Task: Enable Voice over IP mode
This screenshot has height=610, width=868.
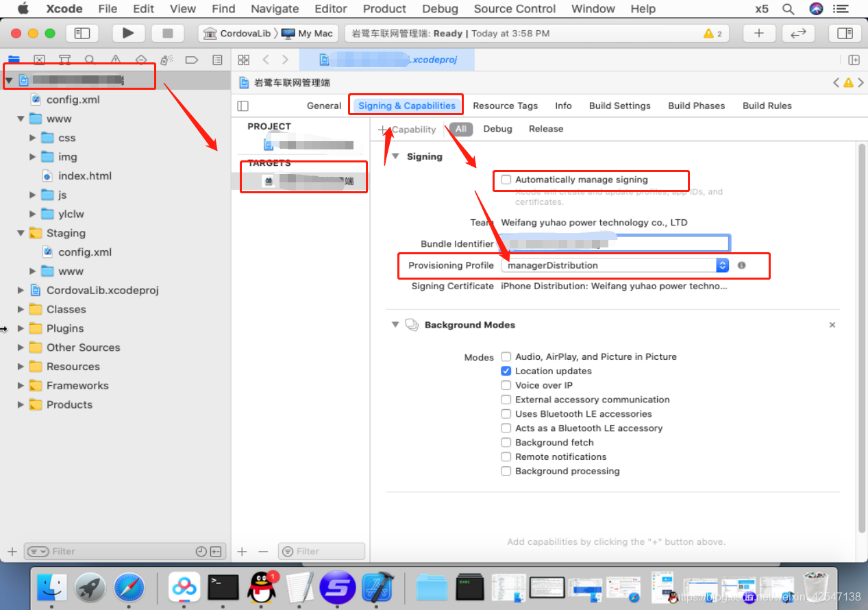Action: 506,385
